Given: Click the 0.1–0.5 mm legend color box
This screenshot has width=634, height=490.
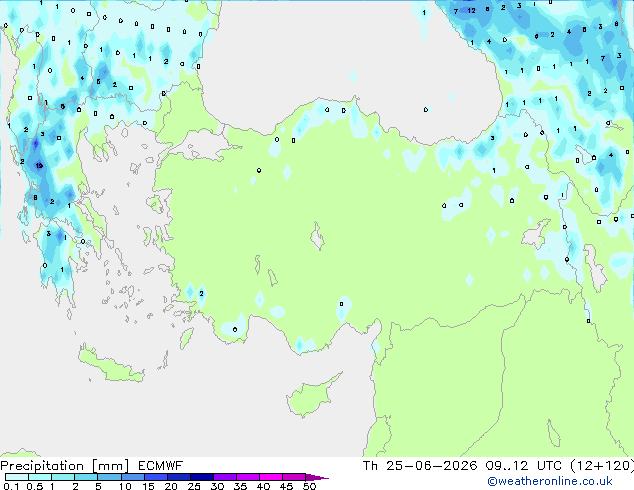Looking at the screenshot, I should click(x=17, y=477).
